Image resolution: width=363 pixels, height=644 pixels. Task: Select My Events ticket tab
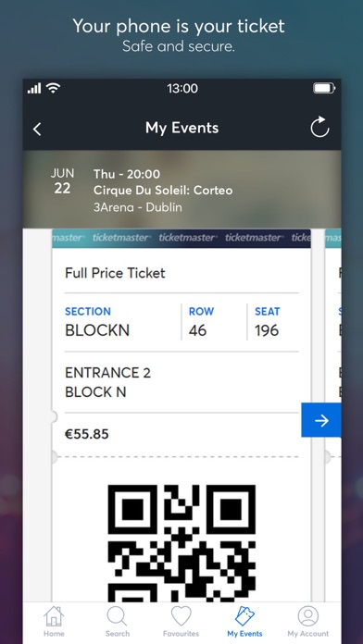244,622
